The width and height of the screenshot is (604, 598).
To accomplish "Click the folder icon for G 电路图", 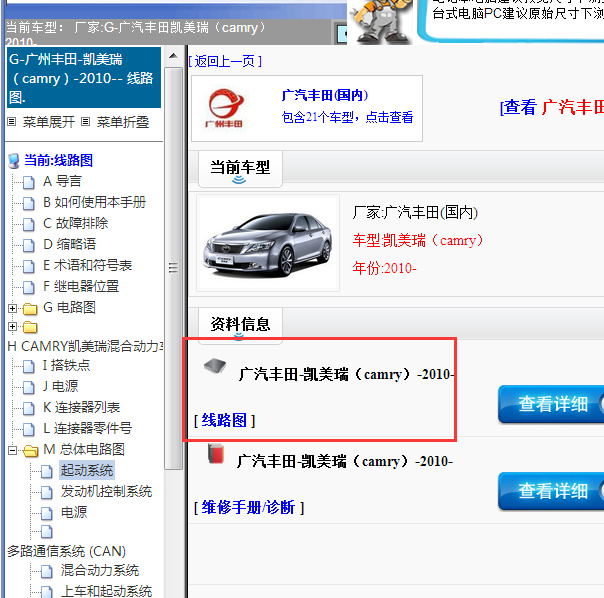I will pos(30,309).
